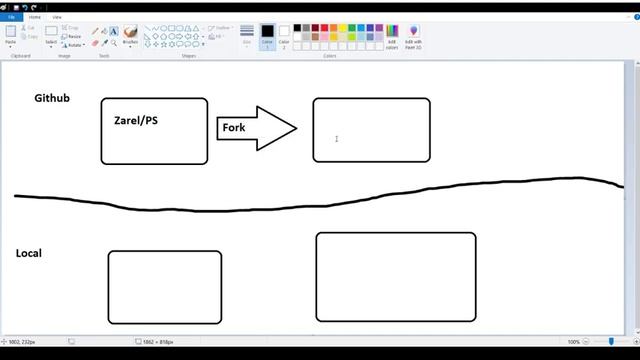Image resolution: width=640 pixels, height=360 pixels.
Task: Choose the dark red palette swatch
Action: click(x=316, y=28)
